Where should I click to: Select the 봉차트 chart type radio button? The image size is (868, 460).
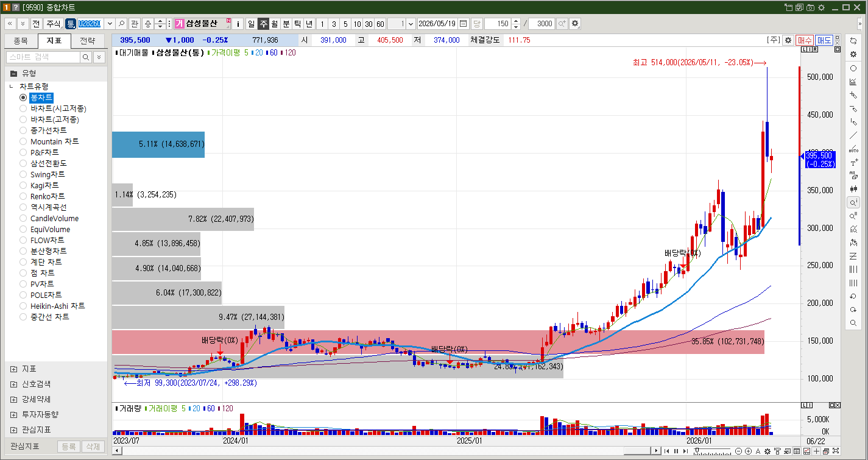click(23, 97)
